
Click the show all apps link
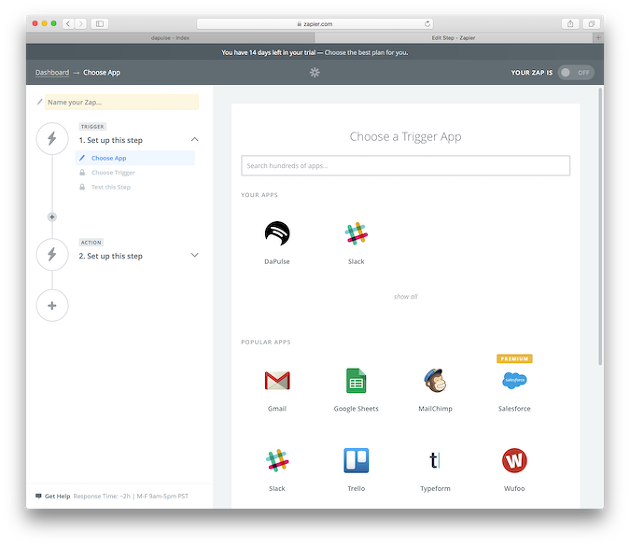point(405,297)
